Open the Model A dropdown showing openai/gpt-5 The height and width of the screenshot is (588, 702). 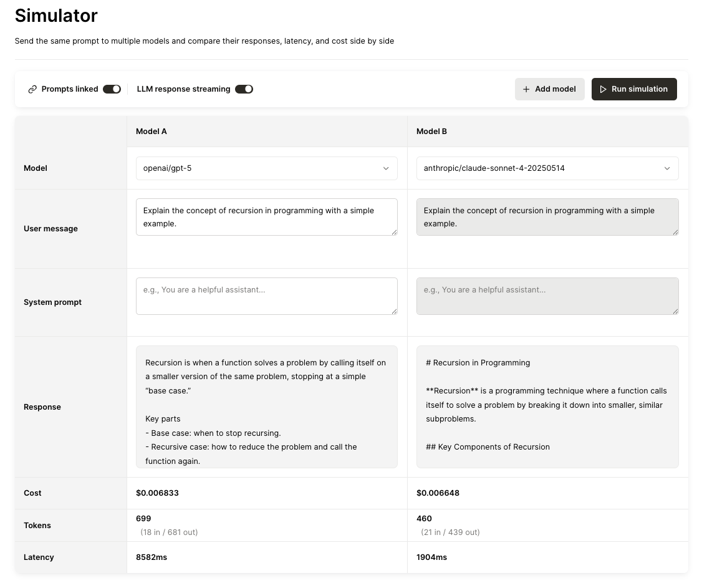pos(266,168)
